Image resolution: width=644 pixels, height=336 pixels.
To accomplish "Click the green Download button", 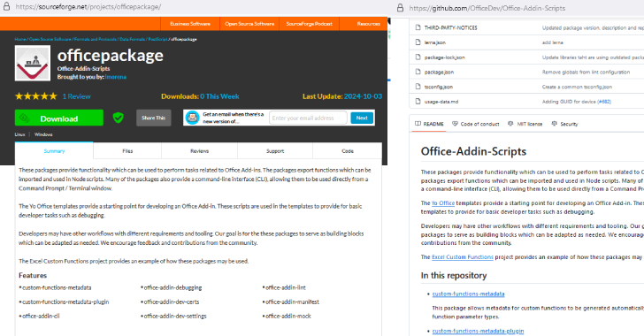I will coord(59,118).
